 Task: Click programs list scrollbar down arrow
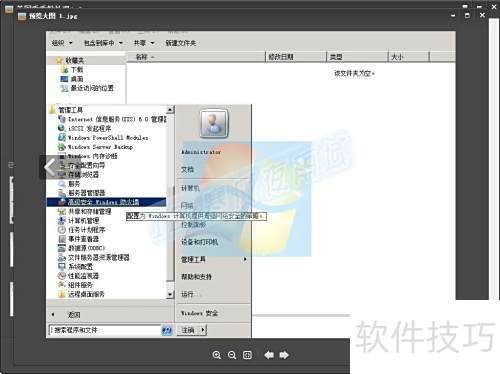[x=170, y=294]
